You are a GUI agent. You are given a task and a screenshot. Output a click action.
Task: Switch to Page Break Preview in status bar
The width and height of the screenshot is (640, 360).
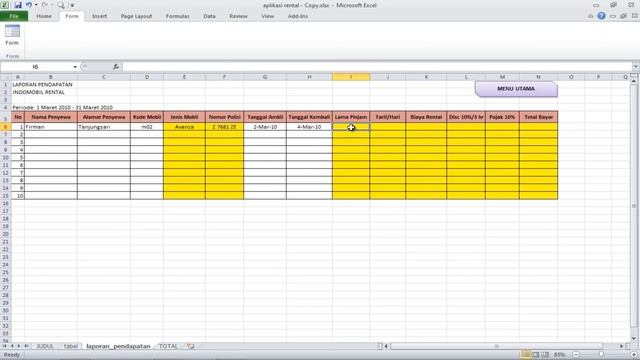(545, 355)
